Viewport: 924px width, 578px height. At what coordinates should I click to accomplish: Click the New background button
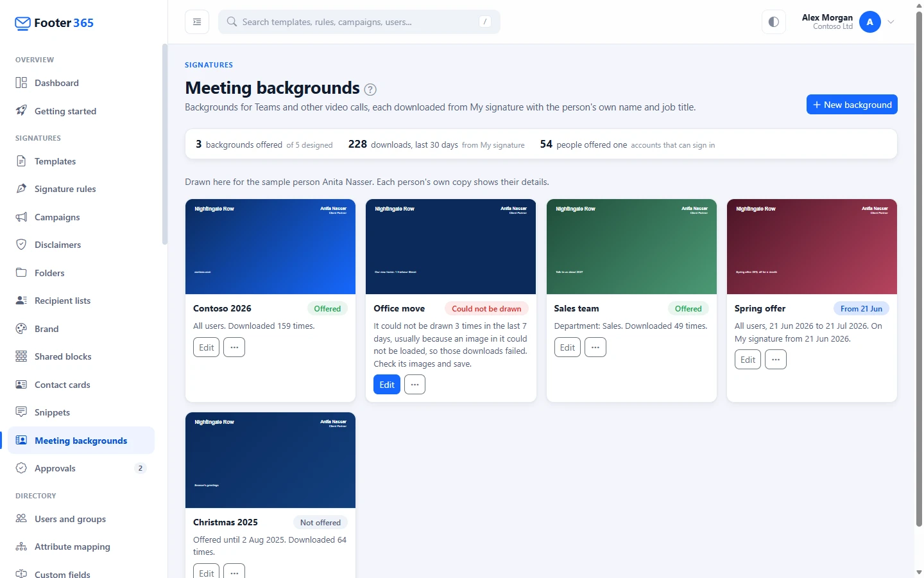point(852,105)
